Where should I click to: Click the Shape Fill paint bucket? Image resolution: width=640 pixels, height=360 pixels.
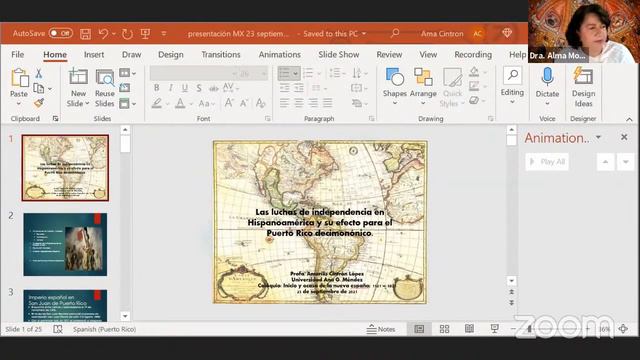(x=474, y=72)
